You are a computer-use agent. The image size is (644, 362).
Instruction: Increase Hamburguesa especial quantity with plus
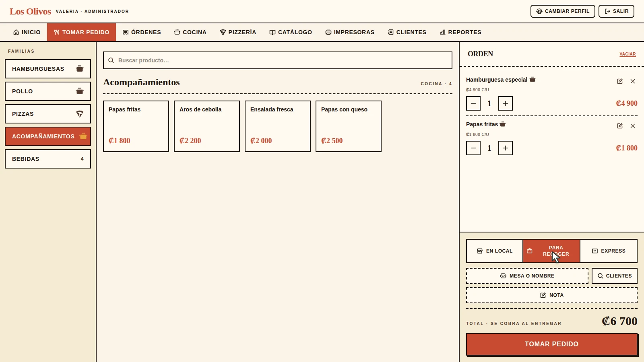(506, 103)
